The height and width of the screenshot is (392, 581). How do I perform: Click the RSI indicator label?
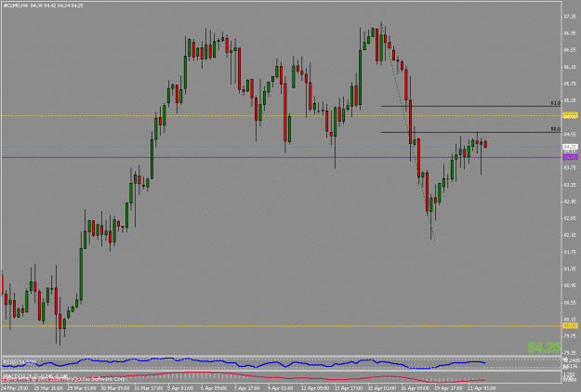pyautogui.click(x=20, y=361)
